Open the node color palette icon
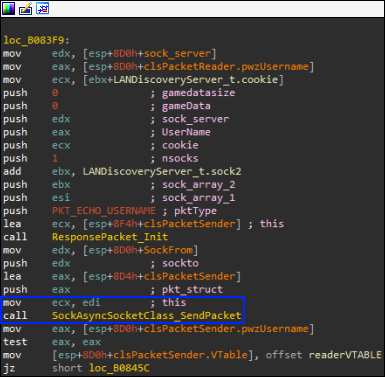This screenshot has width=385, height=377. coord(8,8)
